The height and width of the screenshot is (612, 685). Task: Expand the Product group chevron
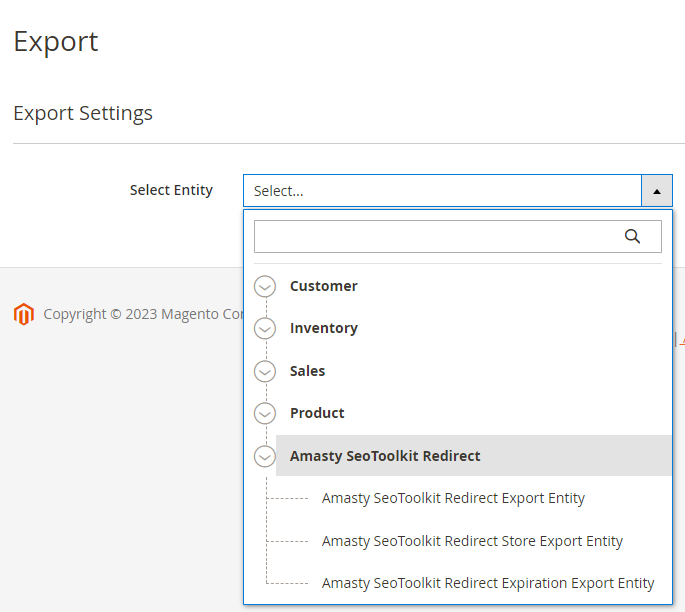pyautogui.click(x=265, y=413)
